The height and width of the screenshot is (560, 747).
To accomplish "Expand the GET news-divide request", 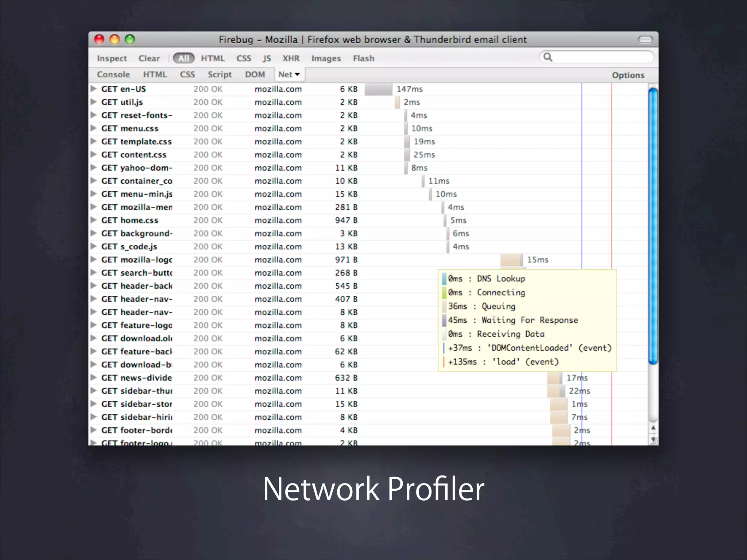I will coord(94,377).
